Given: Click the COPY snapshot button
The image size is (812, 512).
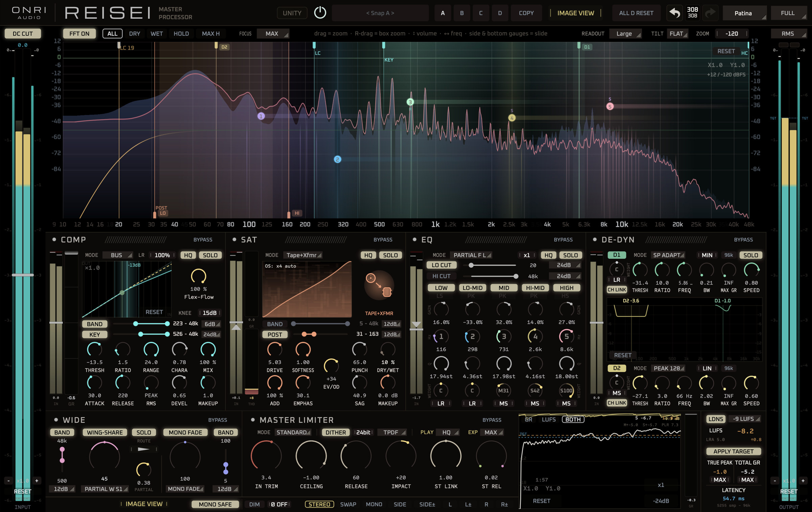Looking at the screenshot, I should click(x=526, y=13).
